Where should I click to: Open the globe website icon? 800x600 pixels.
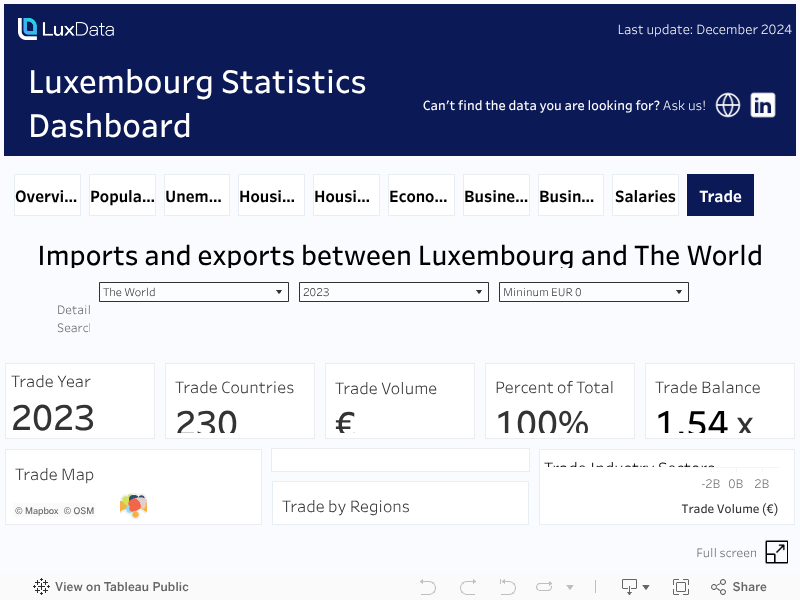[728, 105]
